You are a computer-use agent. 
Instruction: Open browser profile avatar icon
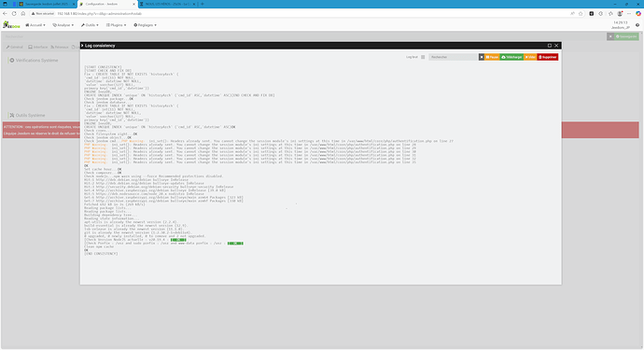tap(620, 14)
